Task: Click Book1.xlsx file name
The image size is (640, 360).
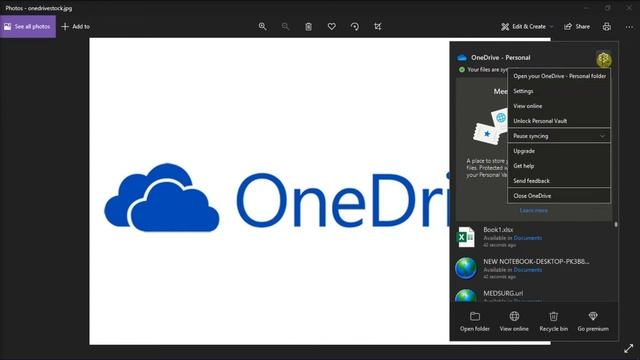Action: pyautogui.click(x=498, y=230)
